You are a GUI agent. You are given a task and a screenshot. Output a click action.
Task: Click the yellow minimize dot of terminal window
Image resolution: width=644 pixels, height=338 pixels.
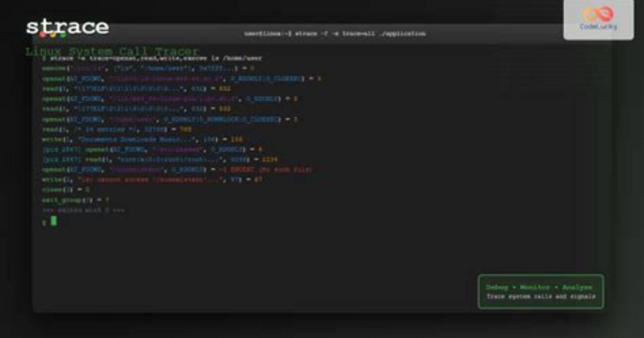click(53, 34)
